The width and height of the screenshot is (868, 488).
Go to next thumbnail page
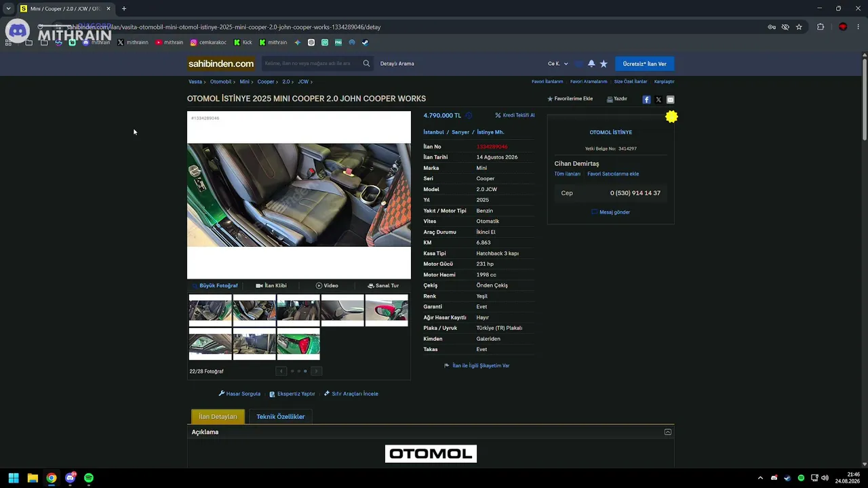316,371
